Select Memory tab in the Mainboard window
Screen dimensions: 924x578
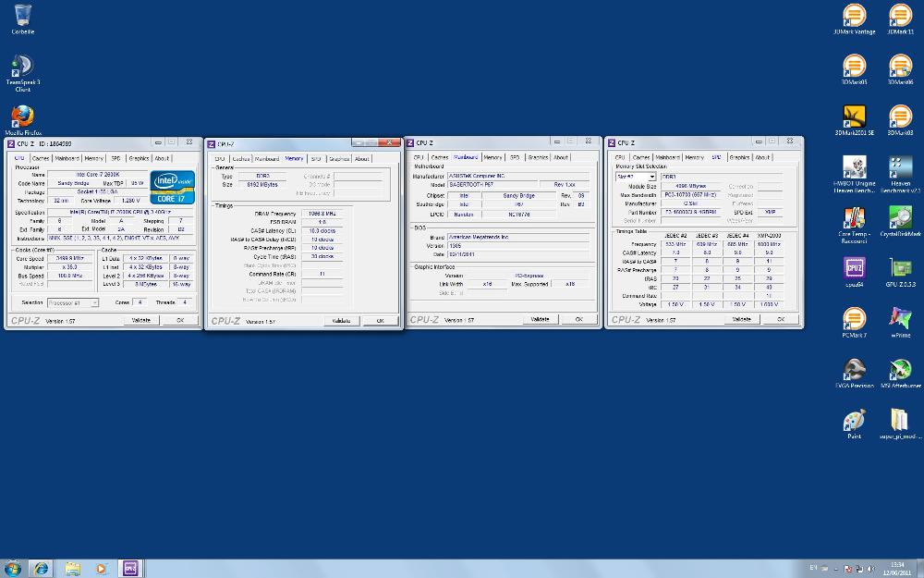pyautogui.click(x=492, y=157)
